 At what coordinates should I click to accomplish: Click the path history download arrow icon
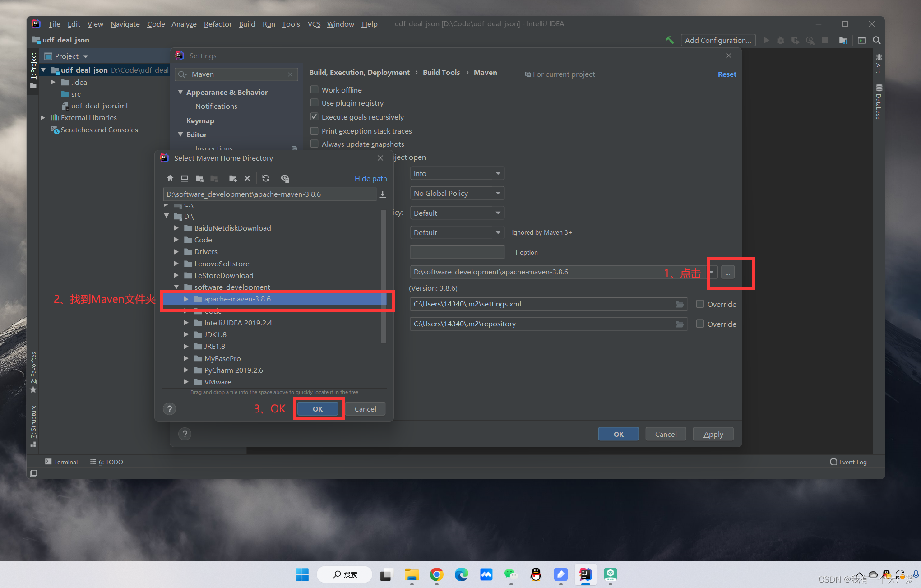click(x=383, y=194)
